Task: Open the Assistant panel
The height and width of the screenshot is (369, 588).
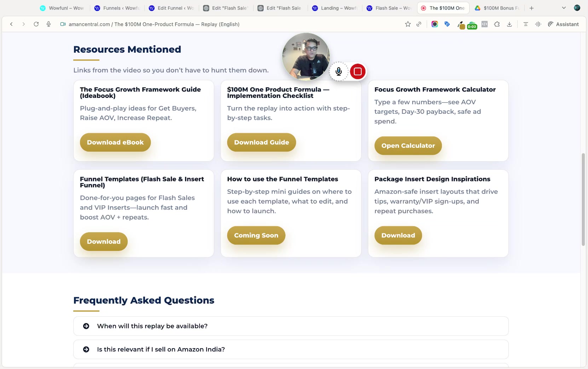Action: point(563,24)
